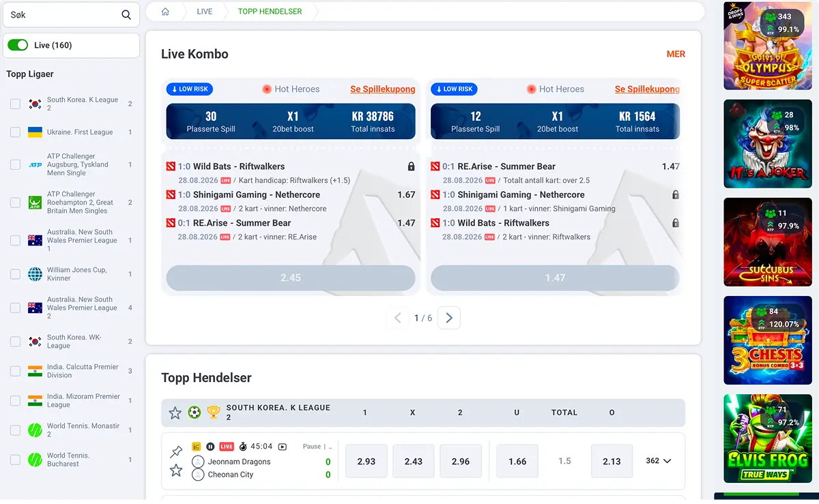The image size is (819, 504).
Task: Click the magnifier icon in the Søk box
Action: (126, 14)
